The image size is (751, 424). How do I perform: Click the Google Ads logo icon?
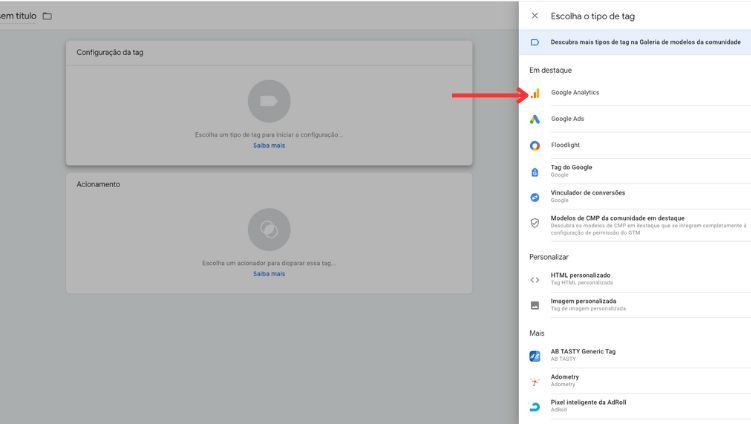click(x=535, y=119)
